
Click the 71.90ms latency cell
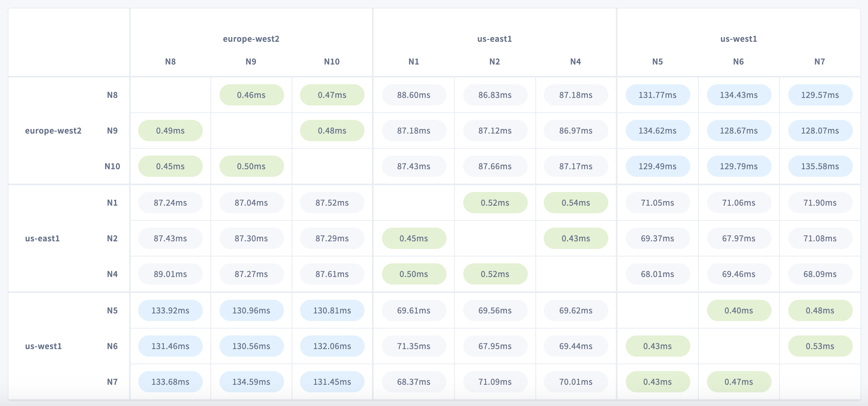pyautogui.click(x=820, y=203)
